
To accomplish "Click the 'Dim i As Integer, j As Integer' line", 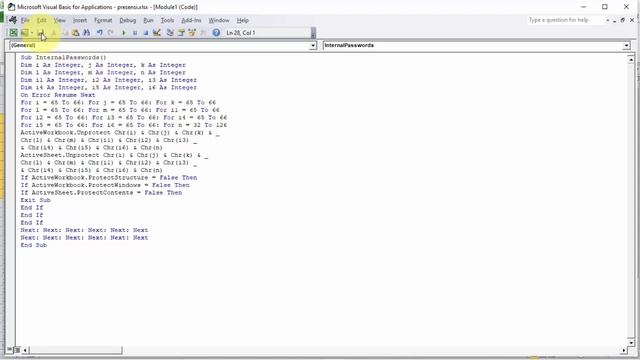I will [103, 65].
